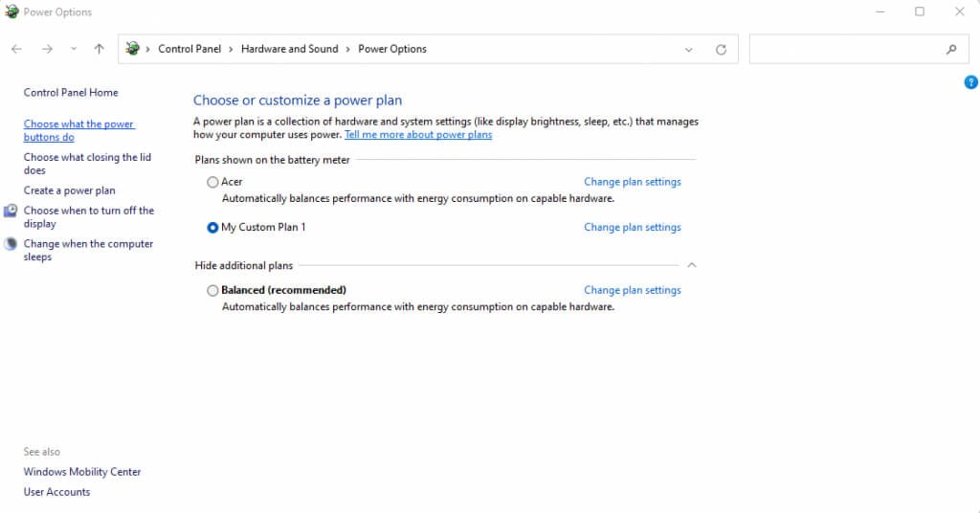Open 'Tell me more about power plans'
980x513 pixels.
418,135
